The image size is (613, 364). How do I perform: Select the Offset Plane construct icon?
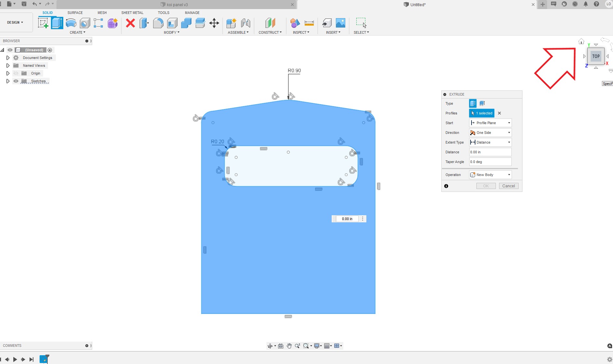pyautogui.click(x=270, y=23)
